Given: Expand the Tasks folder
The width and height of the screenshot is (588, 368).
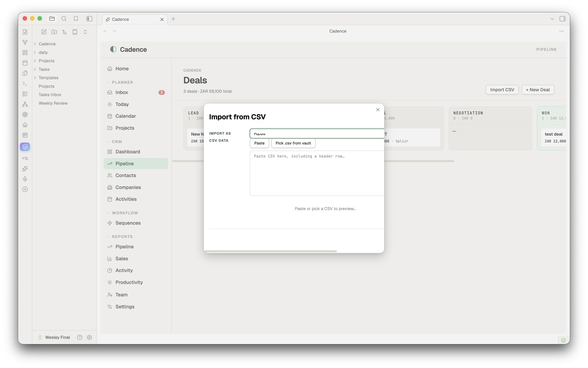Looking at the screenshot, I should click(35, 69).
